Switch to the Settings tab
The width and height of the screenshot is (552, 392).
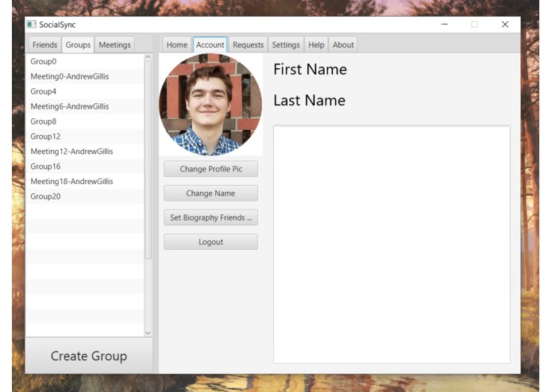(285, 45)
